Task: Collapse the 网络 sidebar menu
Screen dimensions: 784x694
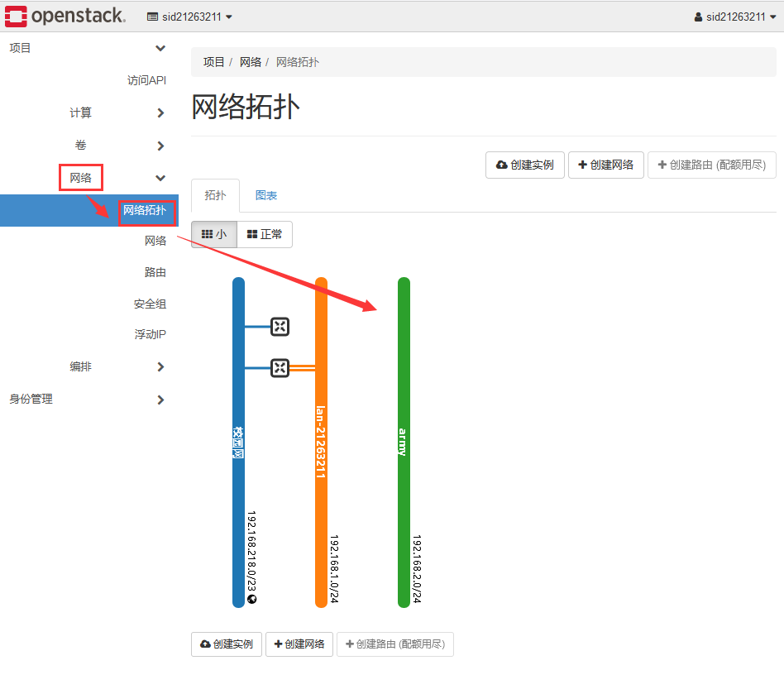Action: point(117,178)
